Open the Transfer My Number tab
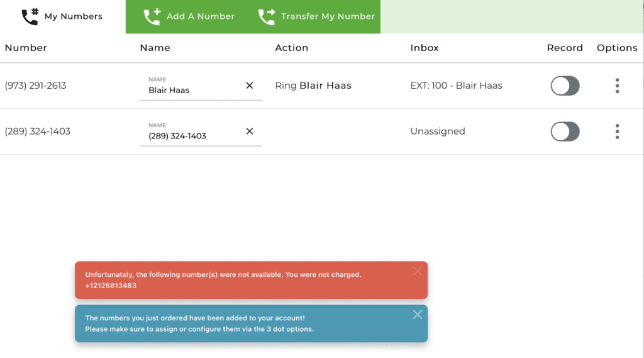 [316, 16]
